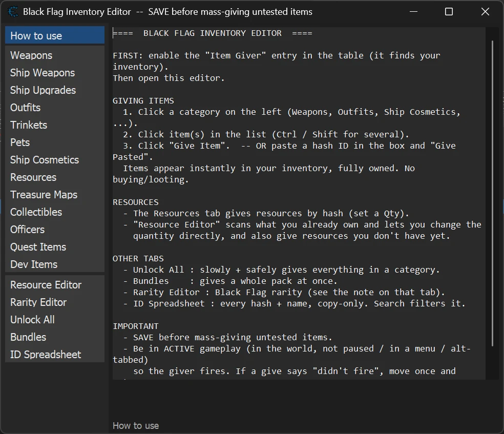Open the Resources tab
The height and width of the screenshot is (434, 504).
[55, 177]
